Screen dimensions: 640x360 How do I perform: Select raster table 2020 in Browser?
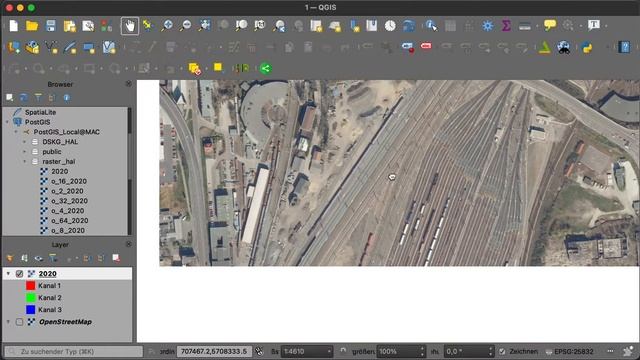click(x=60, y=171)
